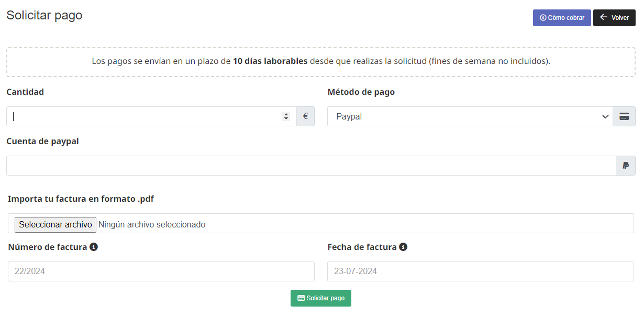Click the Fecha de factura date field
Viewport: 644px width, 316px height.
[480, 271]
